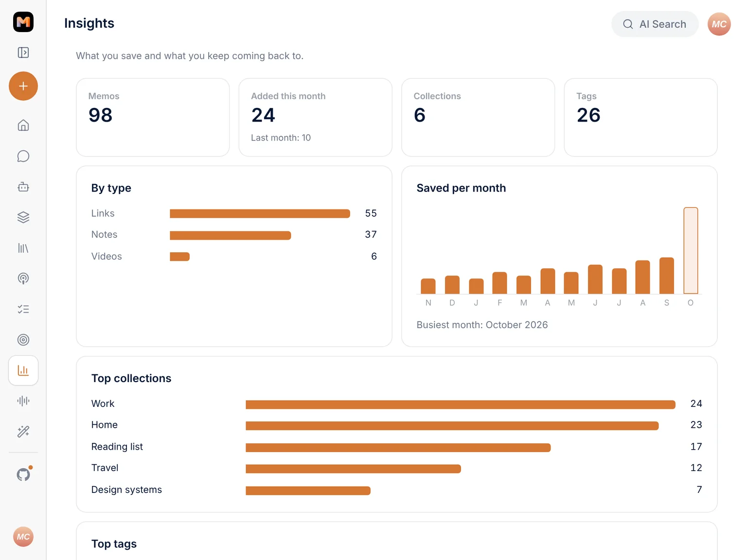
Task: Click the highlighted October bar
Action: coord(691,251)
